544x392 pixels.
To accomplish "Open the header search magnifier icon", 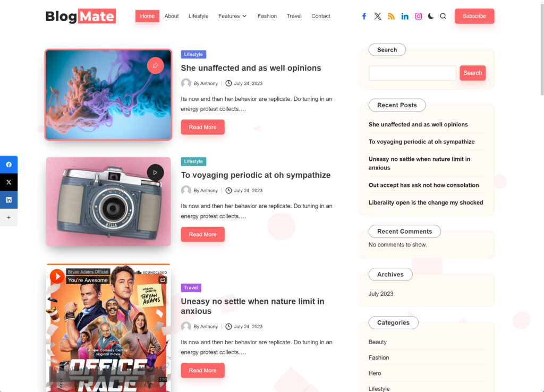I will coord(443,16).
